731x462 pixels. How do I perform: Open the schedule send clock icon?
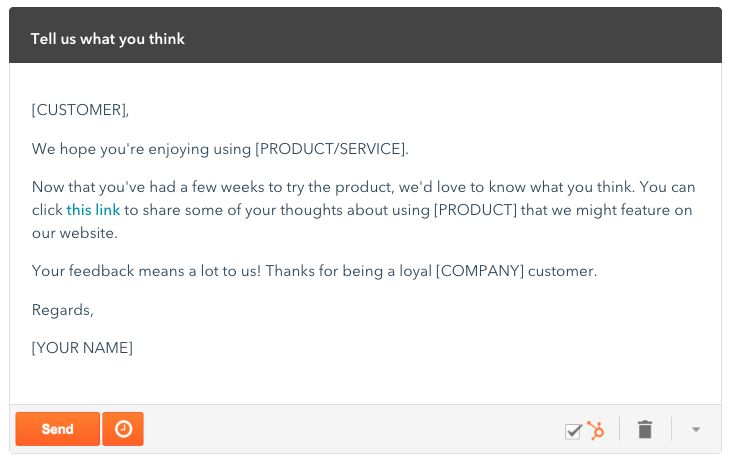click(x=123, y=429)
